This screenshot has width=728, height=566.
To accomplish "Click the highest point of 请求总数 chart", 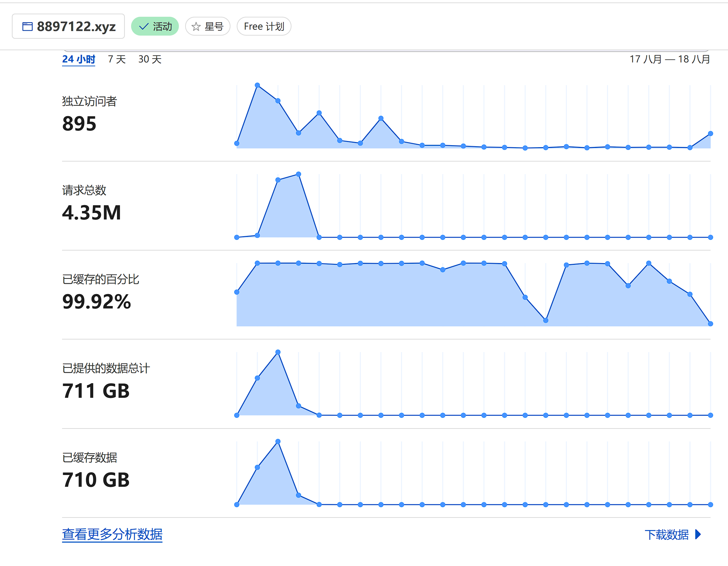I will pyautogui.click(x=298, y=174).
